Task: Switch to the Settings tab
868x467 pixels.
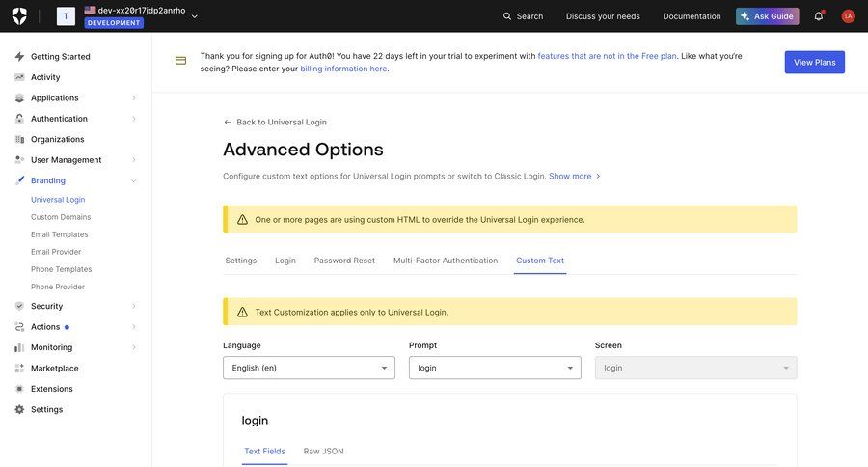Action: (241, 261)
